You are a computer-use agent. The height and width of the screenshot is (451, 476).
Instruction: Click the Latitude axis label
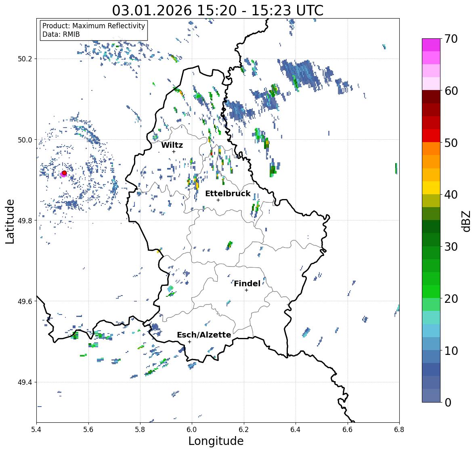click(10, 221)
